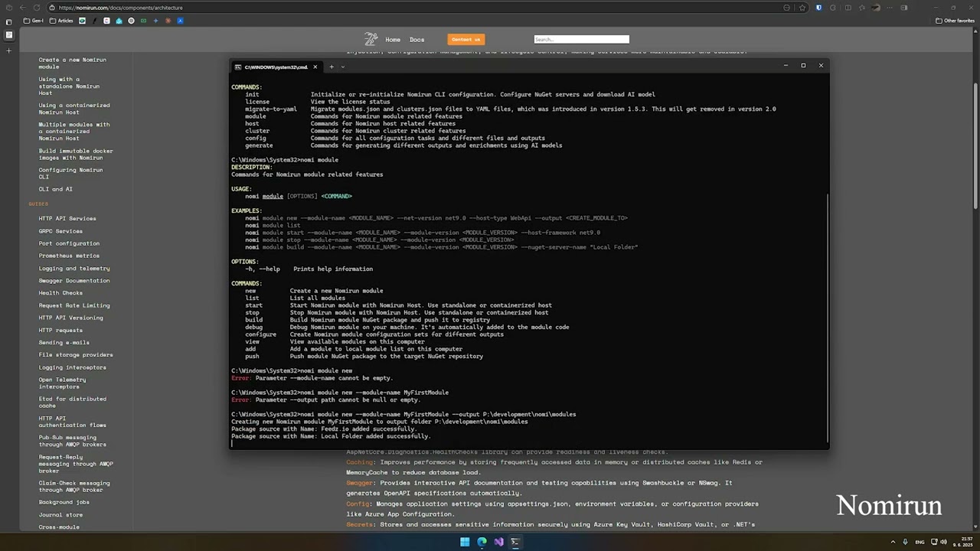Viewport: 980px width, 551px height.
Task: Open 'Swagger Documentation' guide
Action: tap(74, 281)
